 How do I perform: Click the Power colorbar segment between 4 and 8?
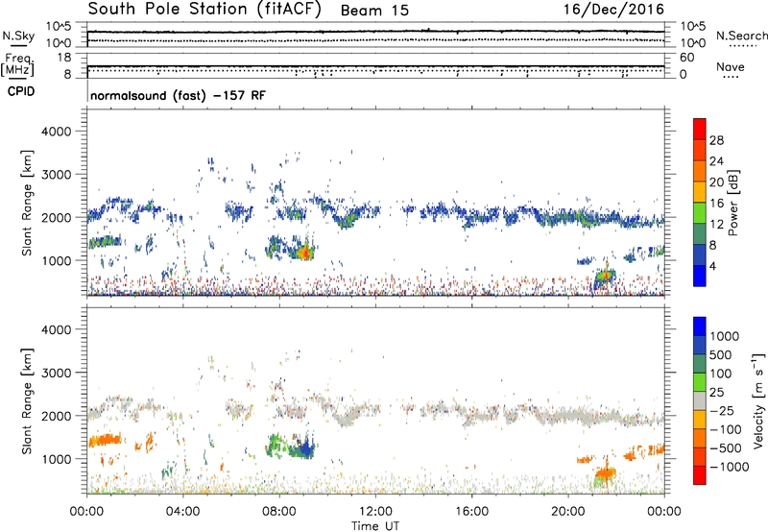pyautogui.click(x=700, y=255)
